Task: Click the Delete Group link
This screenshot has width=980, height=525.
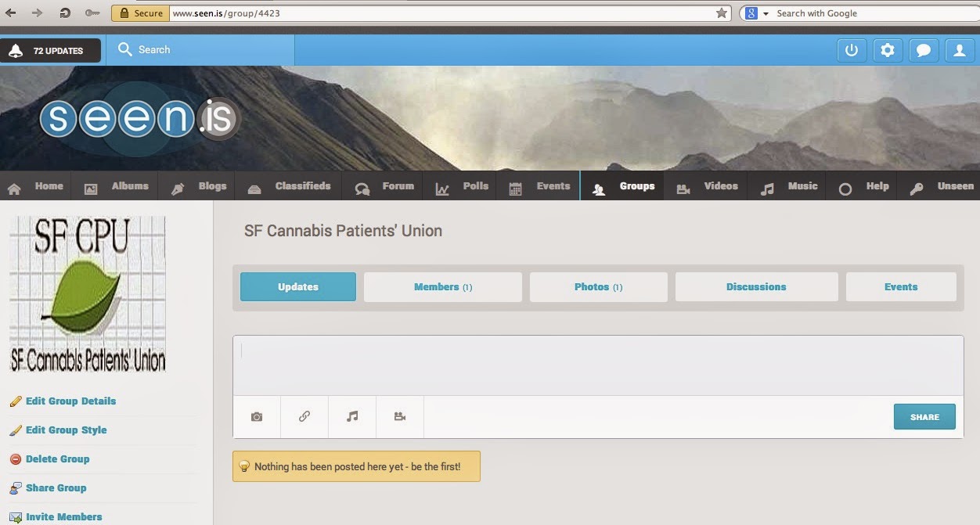Action: [57, 459]
